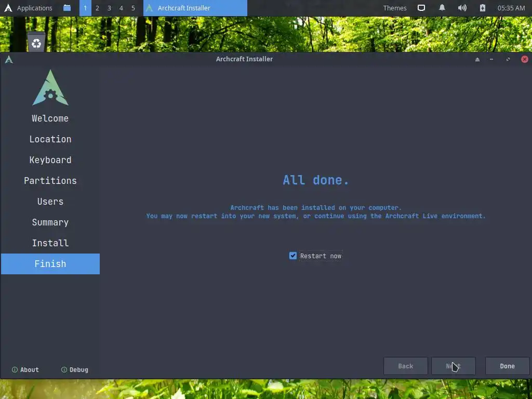Select the Welcome step in sidebar
Screen dimensions: 532x399
point(50,118)
